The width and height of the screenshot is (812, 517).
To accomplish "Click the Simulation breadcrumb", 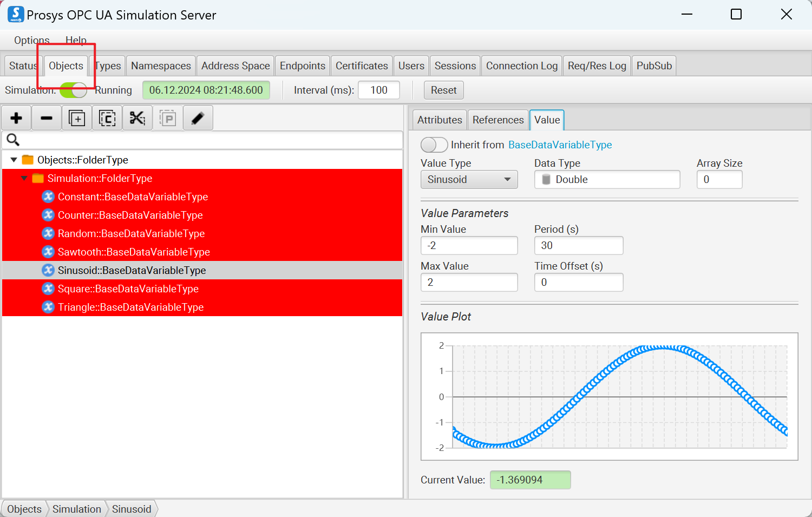I will click(x=77, y=509).
